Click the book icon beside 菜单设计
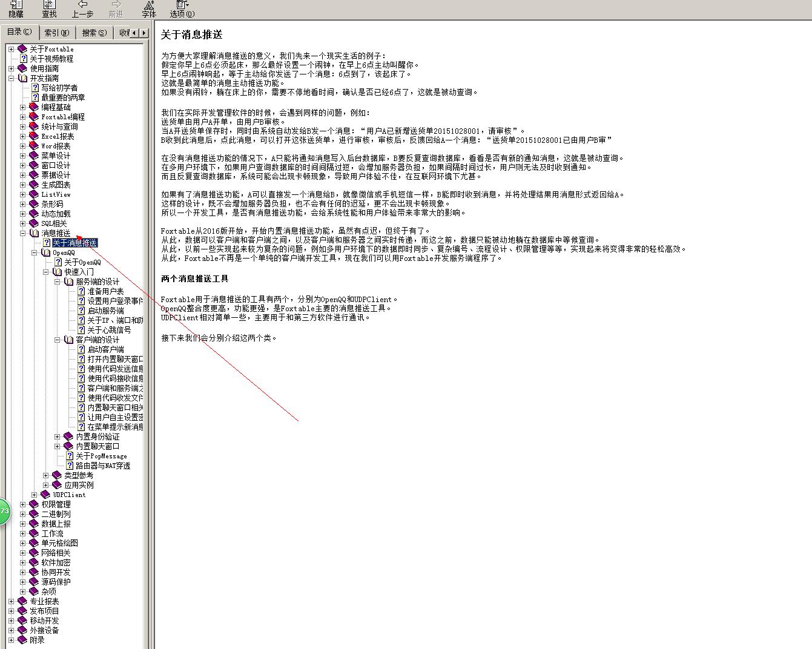The width and height of the screenshot is (812, 649). (34, 156)
